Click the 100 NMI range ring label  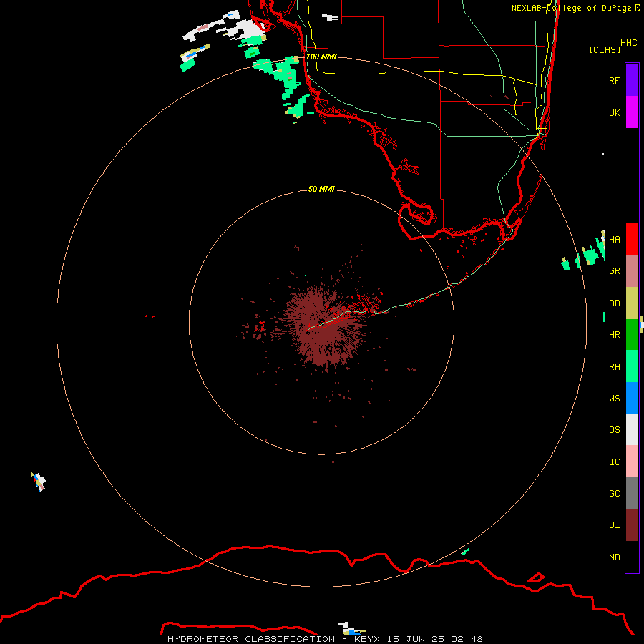tap(321, 57)
